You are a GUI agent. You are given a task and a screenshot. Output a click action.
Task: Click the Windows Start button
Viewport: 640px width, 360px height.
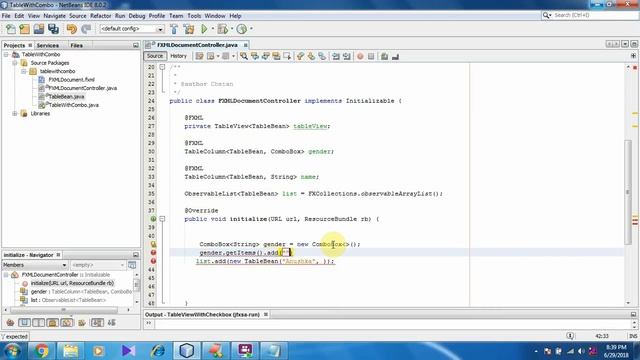13,351
